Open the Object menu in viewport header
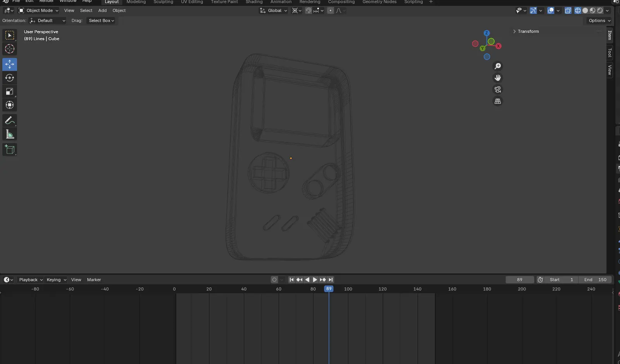 119,10
